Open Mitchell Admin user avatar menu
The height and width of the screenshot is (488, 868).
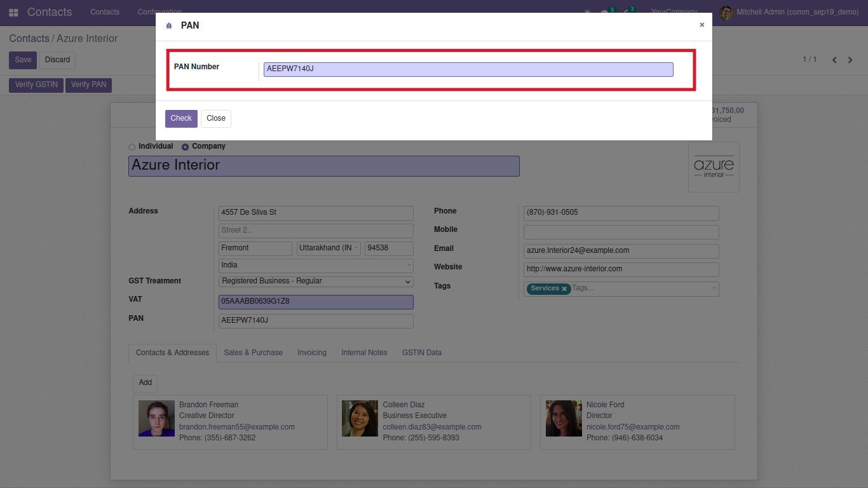click(x=726, y=12)
